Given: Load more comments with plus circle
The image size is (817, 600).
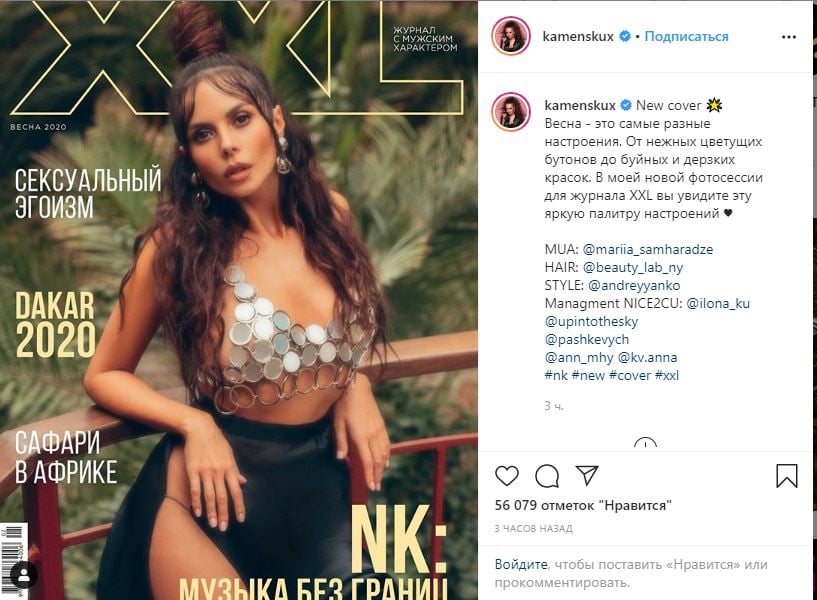Looking at the screenshot, I should (x=646, y=443).
